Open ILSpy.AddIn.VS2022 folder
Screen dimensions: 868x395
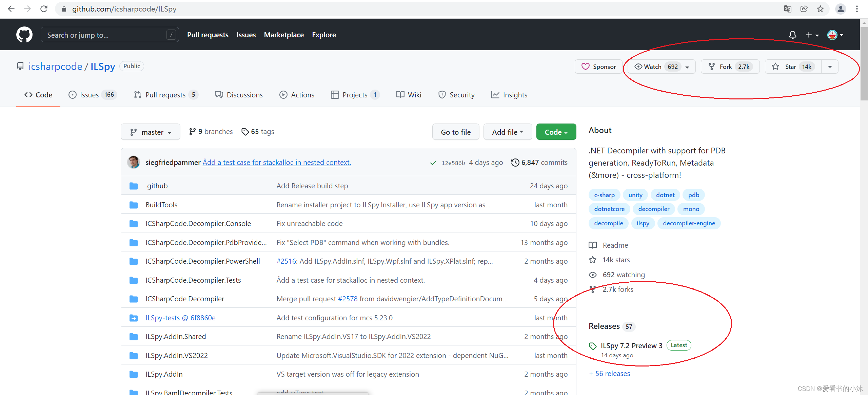177,356
